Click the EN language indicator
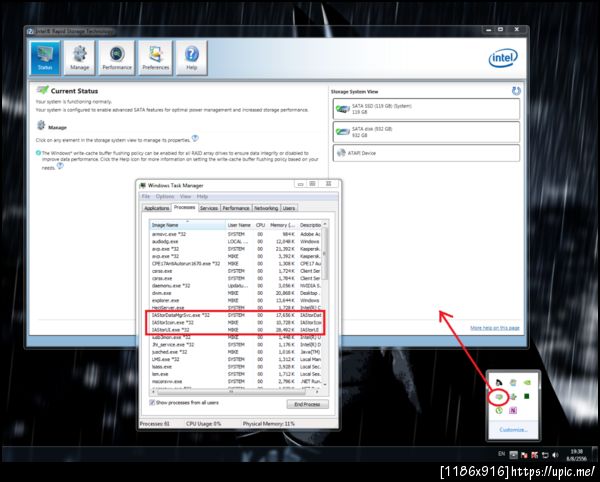Image resolution: width=600 pixels, height=482 pixels. pyautogui.click(x=502, y=454)
